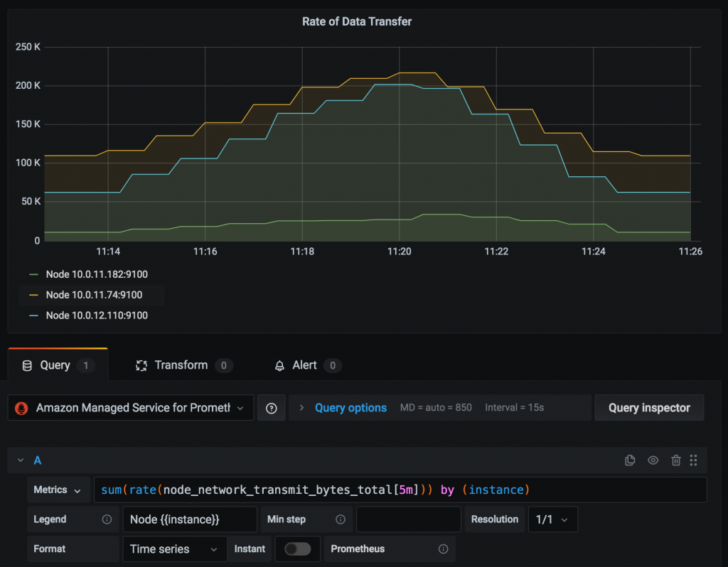The width and height of the screenshot is (728, 567).
Task: Open the datasource selection dropdown
Action: click(240, 407)
